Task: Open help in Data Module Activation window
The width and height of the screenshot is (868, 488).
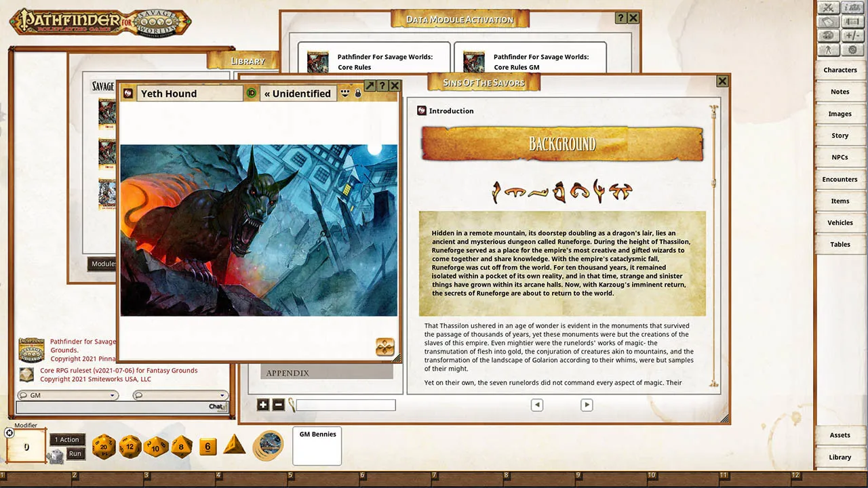Action: [x=620, y=18]
